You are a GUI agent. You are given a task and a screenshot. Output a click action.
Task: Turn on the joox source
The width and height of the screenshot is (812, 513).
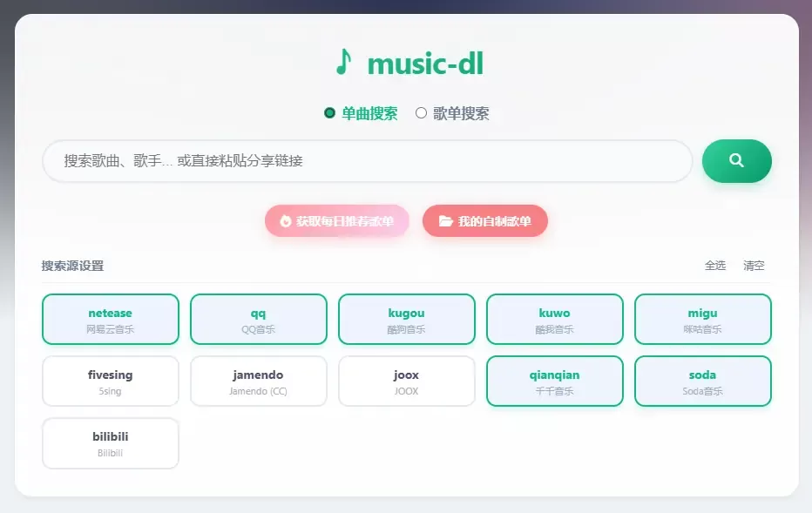(407, 381)
